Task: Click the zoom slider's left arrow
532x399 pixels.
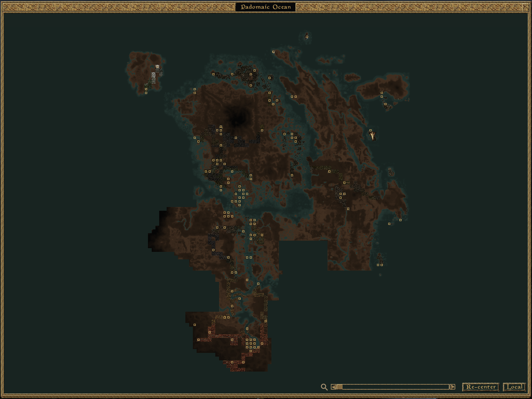Action: coord(333,387)
